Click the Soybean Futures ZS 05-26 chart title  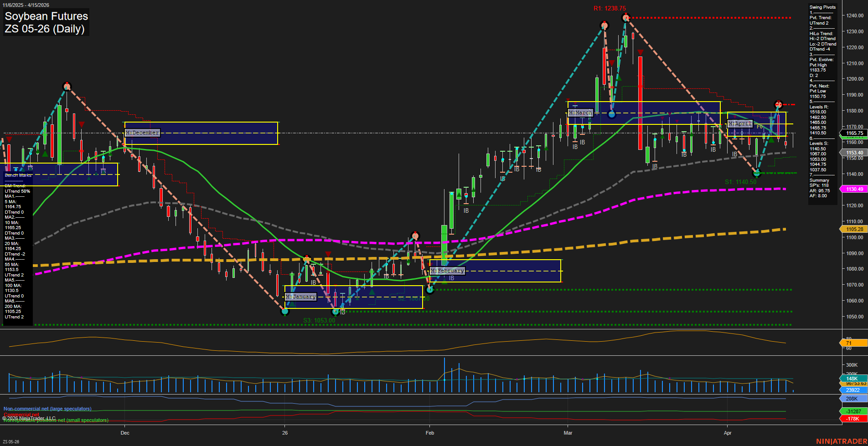click(46, 23)
